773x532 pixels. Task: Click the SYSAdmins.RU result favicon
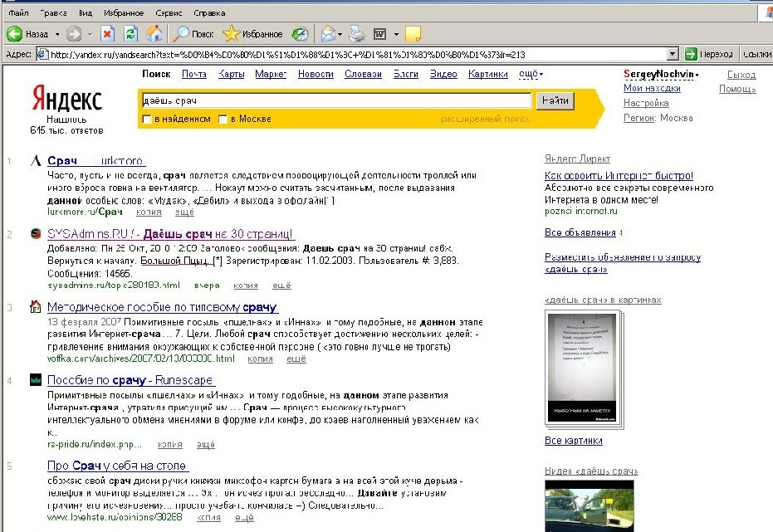pos(36,233)
